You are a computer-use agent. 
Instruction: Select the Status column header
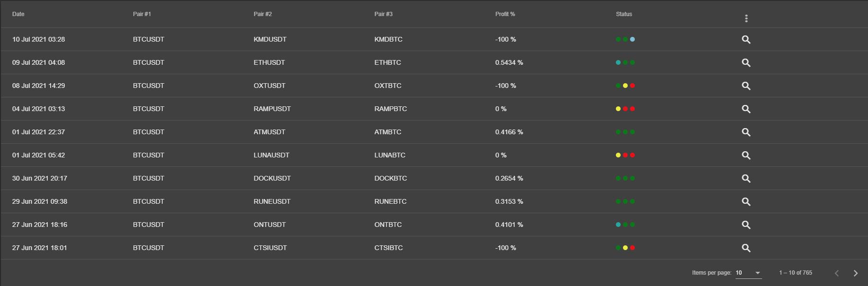click(624, 14)
